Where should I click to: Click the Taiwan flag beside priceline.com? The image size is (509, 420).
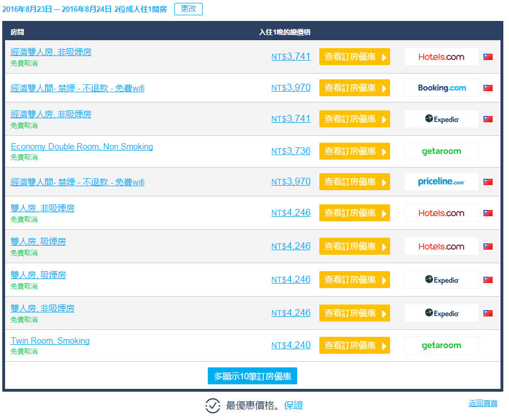pyautogui.click(x=487, y=182)
